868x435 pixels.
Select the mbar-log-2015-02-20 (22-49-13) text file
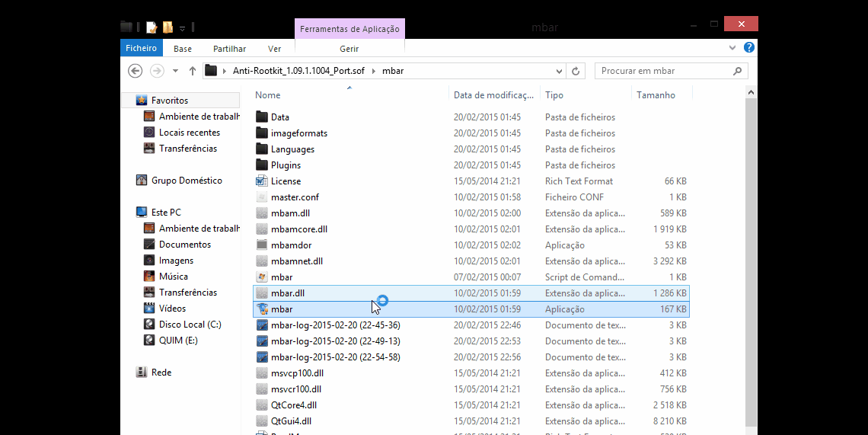tap(335, 341)
